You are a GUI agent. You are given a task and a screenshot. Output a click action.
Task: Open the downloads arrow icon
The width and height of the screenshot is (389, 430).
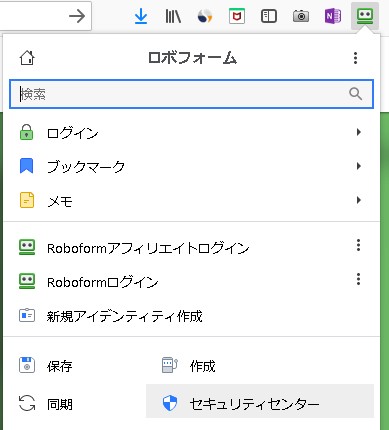[x=141, y=16]
